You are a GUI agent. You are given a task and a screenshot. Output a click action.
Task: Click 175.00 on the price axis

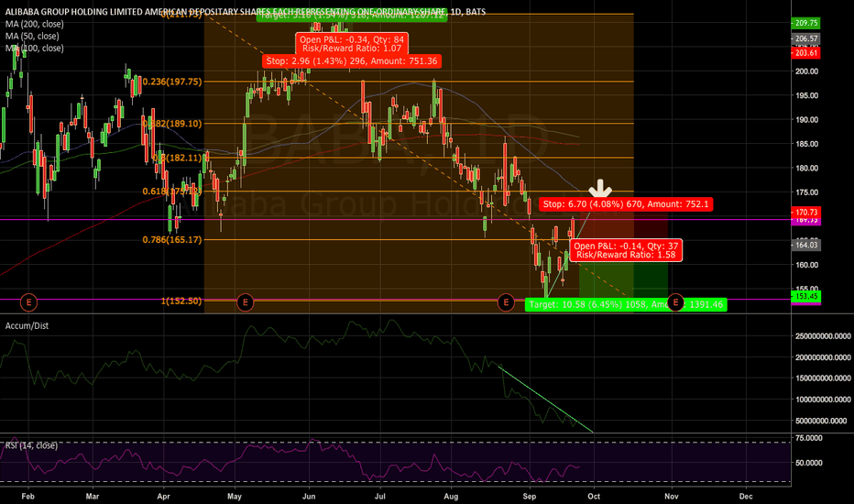(x=806, y=192)
